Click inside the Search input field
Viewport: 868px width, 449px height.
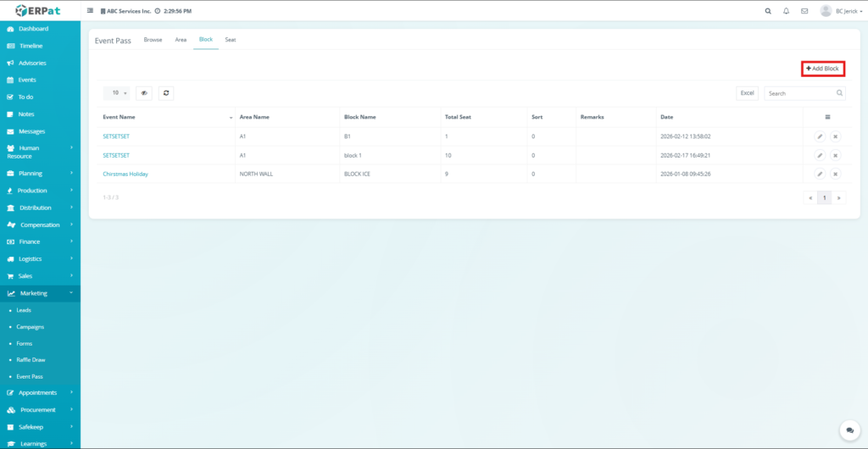(x=799, y=93)
